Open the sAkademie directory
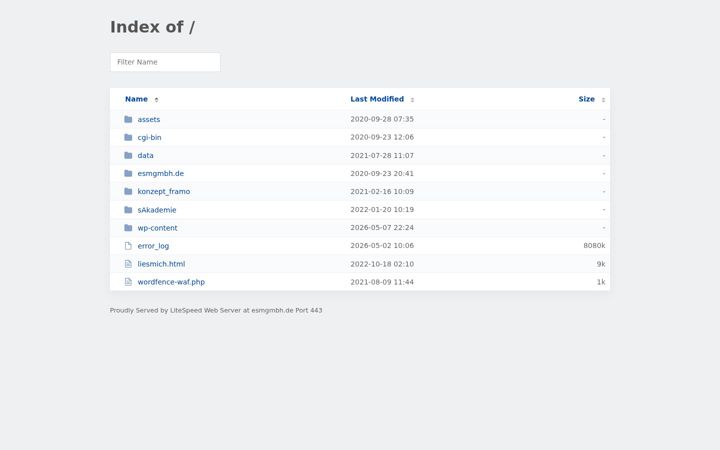The width and height of the screenshot is (720, 450). point(157,210)
